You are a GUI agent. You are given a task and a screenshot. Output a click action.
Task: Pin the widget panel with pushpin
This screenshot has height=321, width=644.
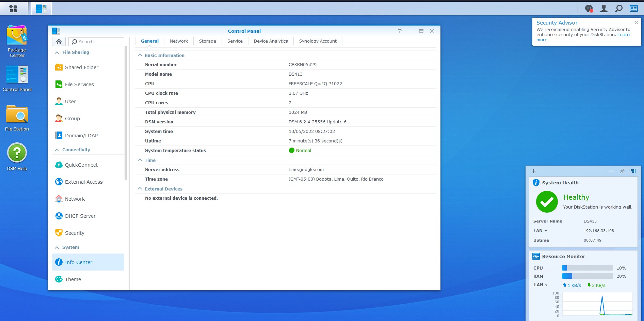[622, 171]
